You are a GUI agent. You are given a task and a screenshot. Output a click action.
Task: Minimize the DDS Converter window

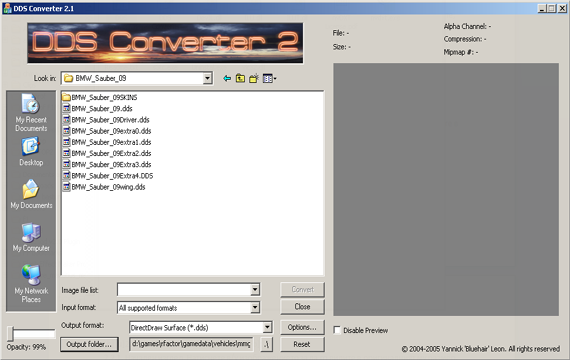[542, 8]
